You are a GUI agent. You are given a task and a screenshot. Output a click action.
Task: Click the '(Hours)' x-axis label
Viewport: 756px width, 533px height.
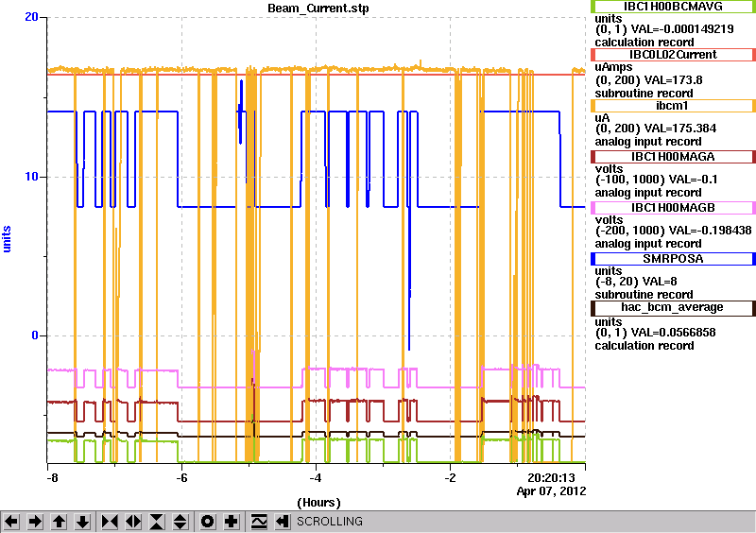tap(318, 503)
